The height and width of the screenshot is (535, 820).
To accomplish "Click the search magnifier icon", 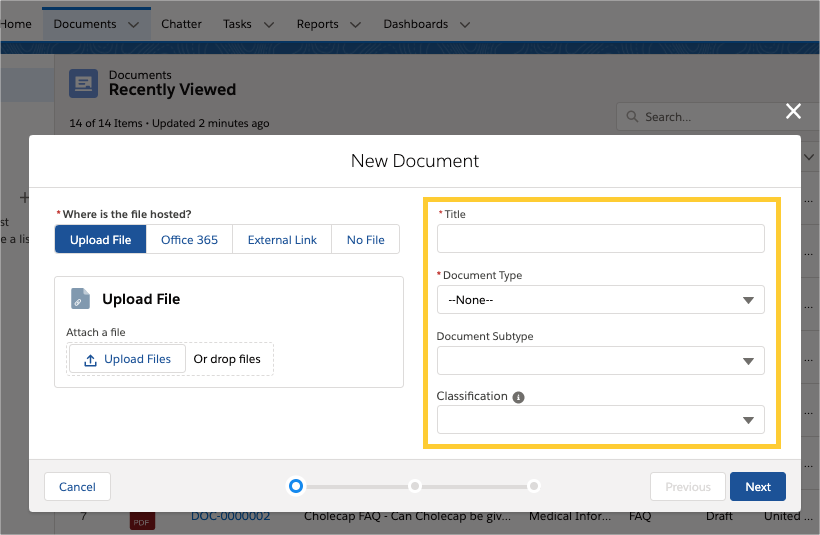I will click(x=632, y=117).
